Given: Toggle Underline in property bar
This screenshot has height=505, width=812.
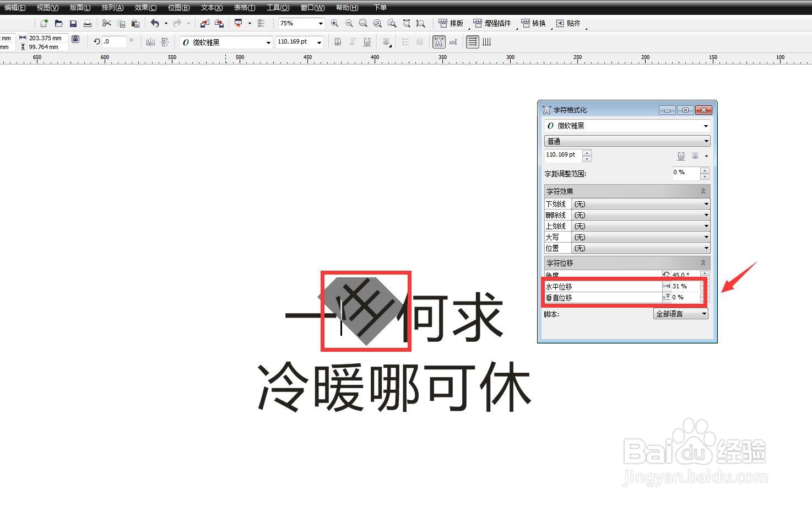Looking at the screenshot, I should click(x=367, y=42).
